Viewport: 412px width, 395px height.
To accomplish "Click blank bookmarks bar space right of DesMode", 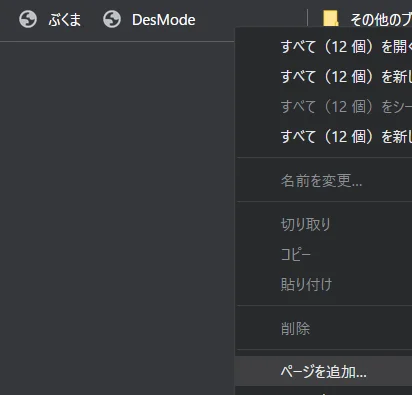I will [250, 18].
